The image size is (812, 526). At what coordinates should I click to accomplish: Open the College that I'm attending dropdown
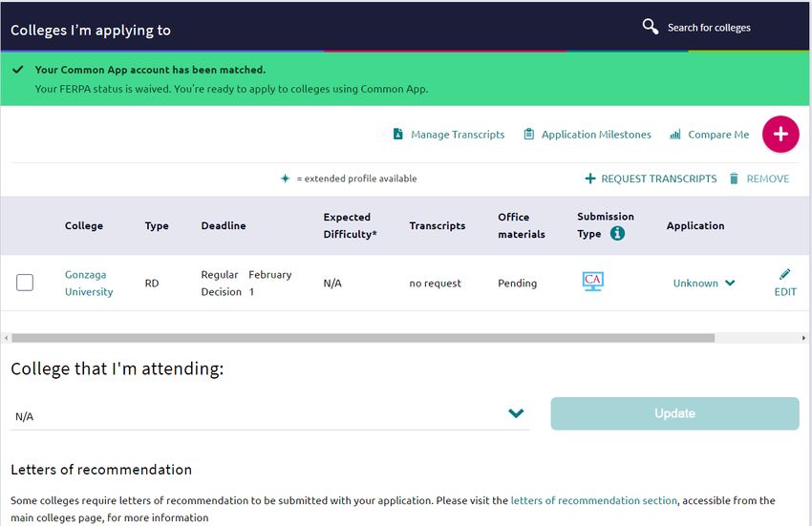[269, 415]
